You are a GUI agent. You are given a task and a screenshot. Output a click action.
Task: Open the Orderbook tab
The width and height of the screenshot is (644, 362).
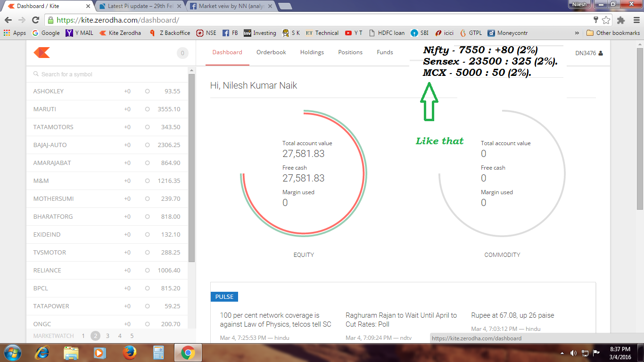[x=271, y=52]
